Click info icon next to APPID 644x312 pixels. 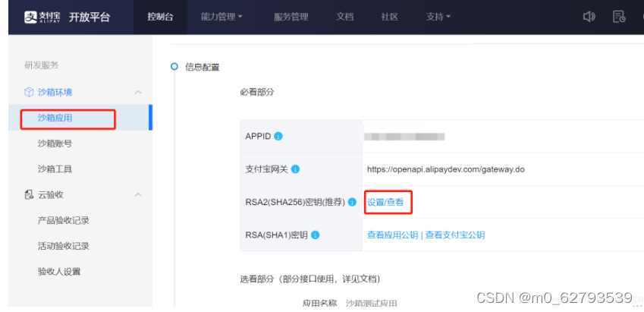tap(278, 137)
